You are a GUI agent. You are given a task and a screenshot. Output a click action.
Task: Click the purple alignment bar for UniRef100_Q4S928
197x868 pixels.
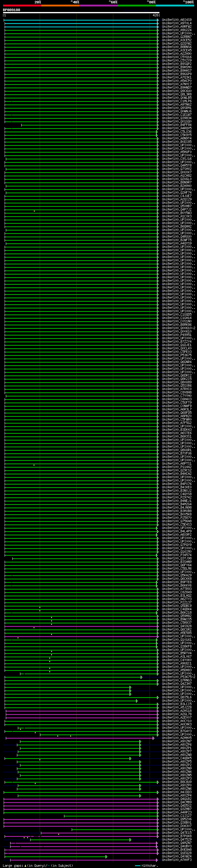tap(82, 626)
